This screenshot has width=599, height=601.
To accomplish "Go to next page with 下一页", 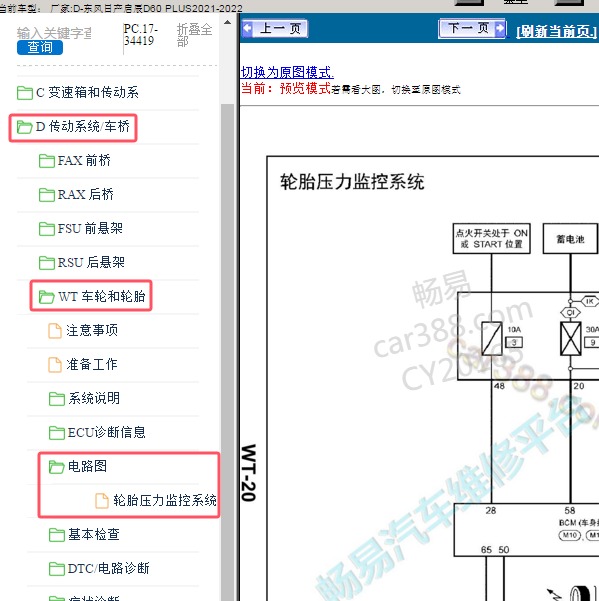I will (x=472, y=28).
